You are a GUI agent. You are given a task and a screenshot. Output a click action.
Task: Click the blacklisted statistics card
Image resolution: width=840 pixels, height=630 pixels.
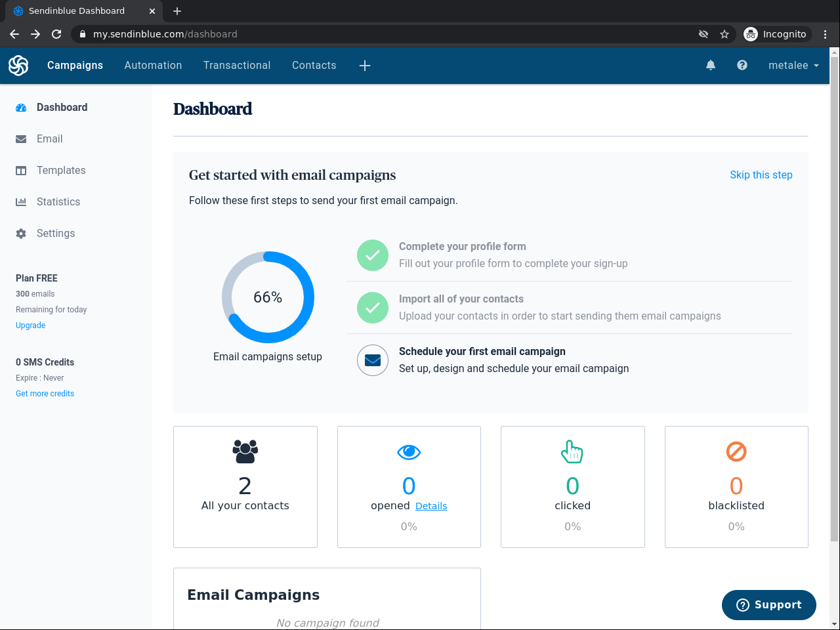[x=736, y=487]
